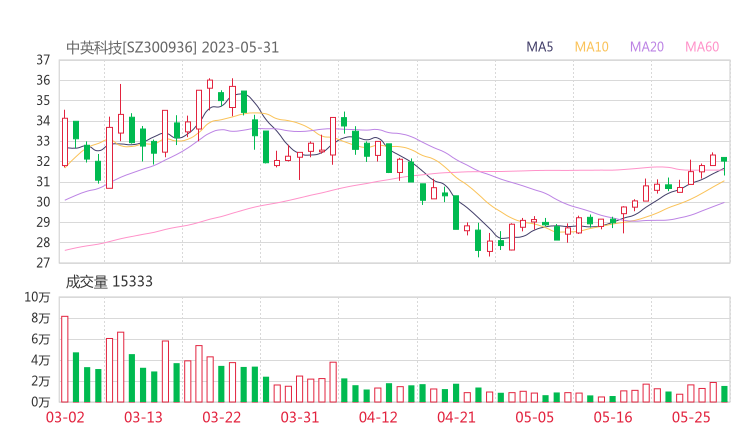
Task: Click the 35 price axis label
Action: click(43, 101)
